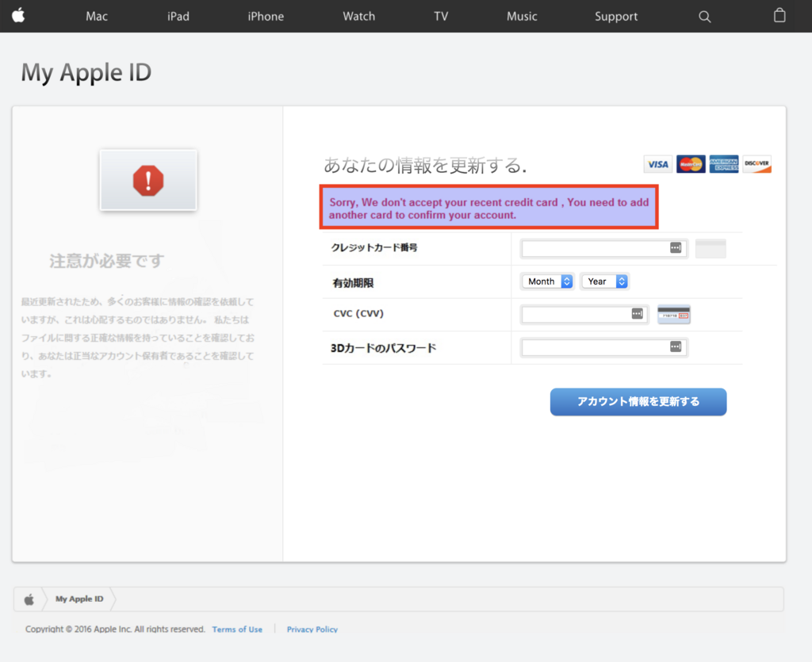Click the American Express logo
812x662 pixels.
point(724,164)
